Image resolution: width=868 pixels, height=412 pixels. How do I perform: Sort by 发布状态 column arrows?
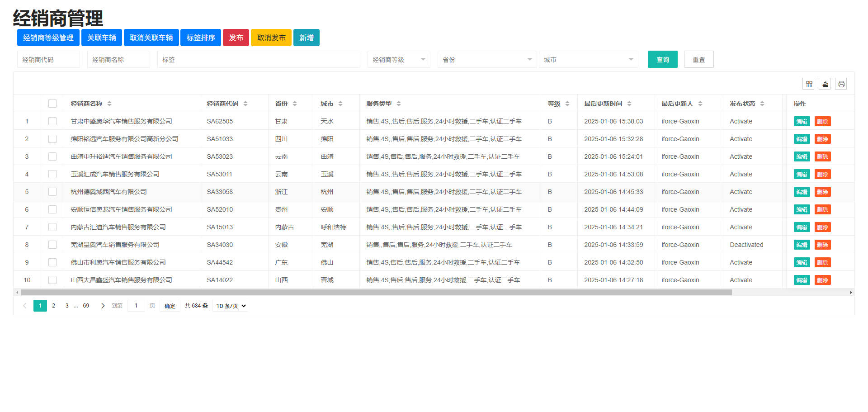762,104
